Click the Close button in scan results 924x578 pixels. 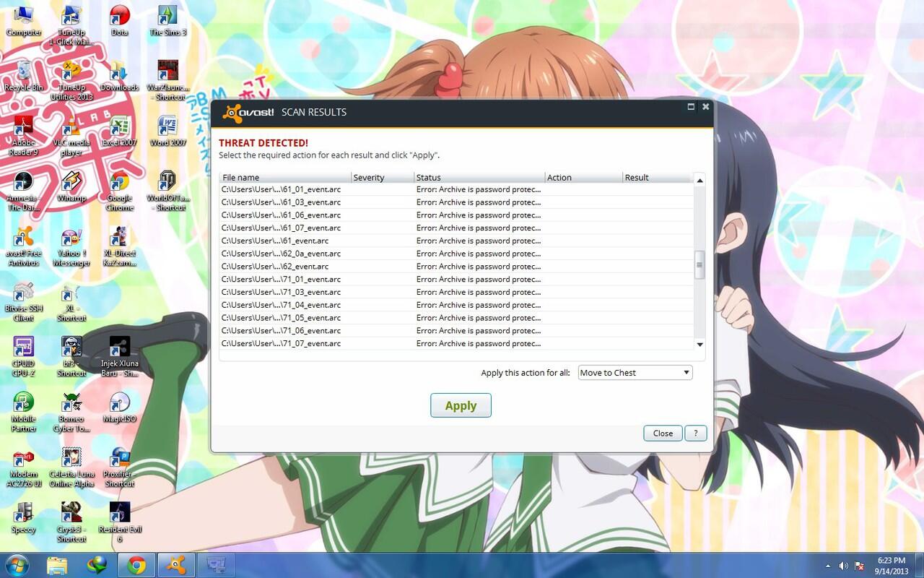(x=663, y=433)
